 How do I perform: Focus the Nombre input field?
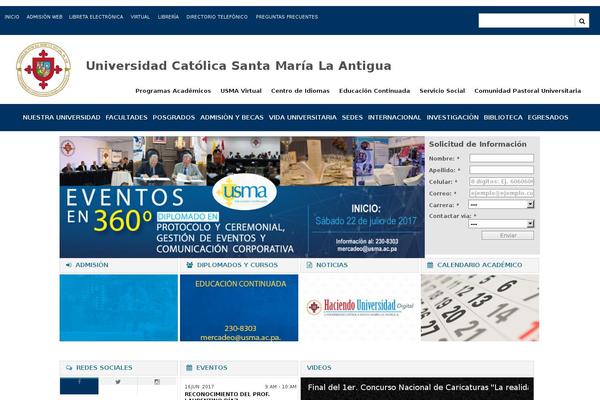(x=501, y=158)
